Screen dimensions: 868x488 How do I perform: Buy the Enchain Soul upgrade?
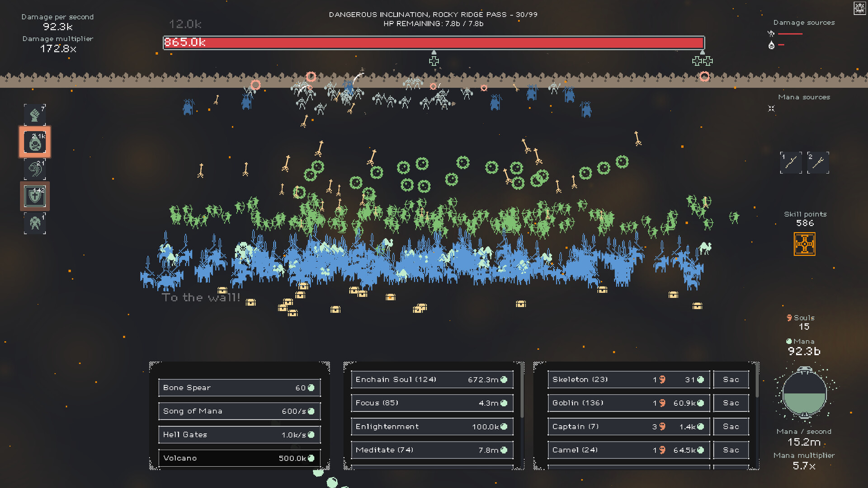[x=432, y=380]
